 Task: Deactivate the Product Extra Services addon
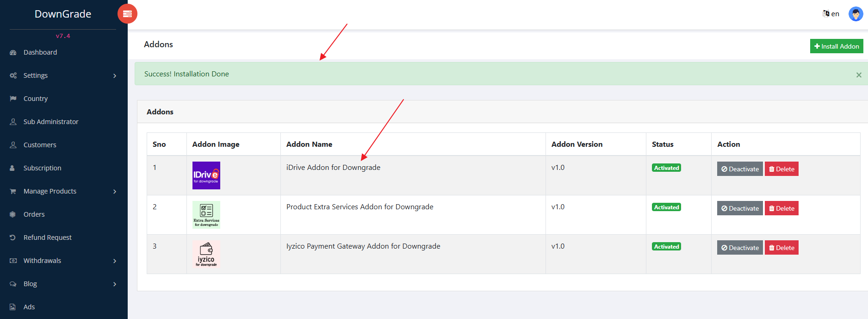(x=739, y=208)
